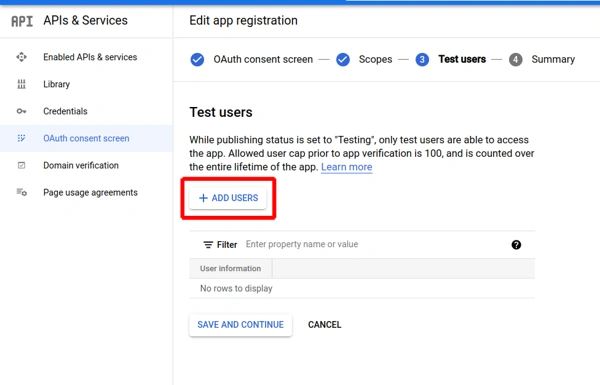Click the Enabled APIs & services icon
The height and width of the screenshot is (385, 600).
point(21,57)
